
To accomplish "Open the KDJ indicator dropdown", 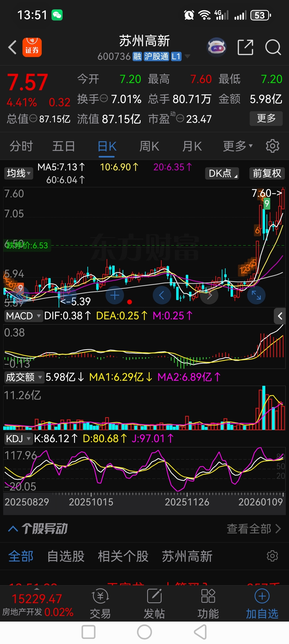I will 18,439.
